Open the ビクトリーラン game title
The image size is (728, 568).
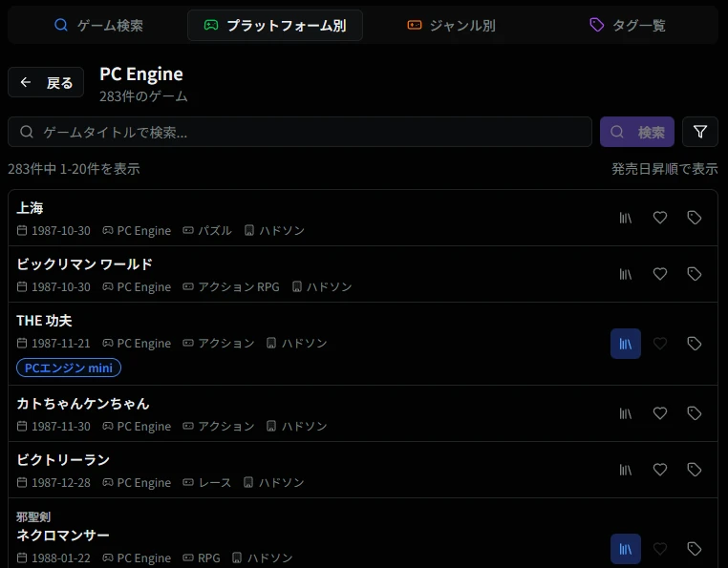(63, 460)
